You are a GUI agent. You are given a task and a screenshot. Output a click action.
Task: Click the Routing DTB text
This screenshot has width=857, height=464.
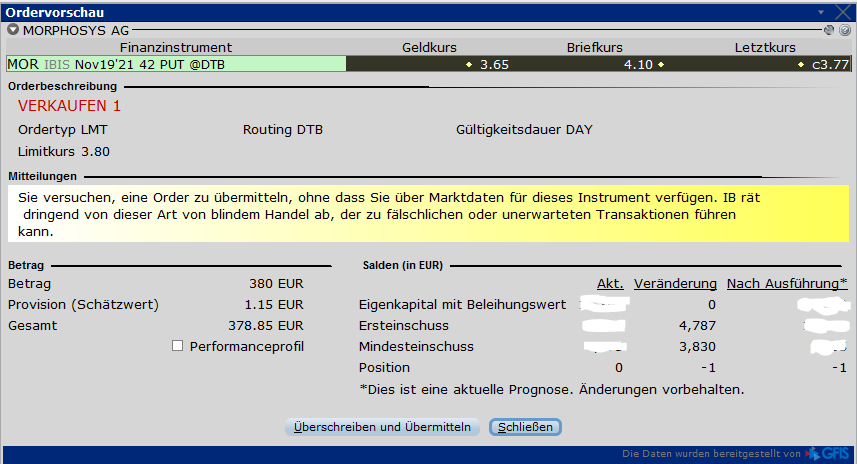(x=283, y=130)
